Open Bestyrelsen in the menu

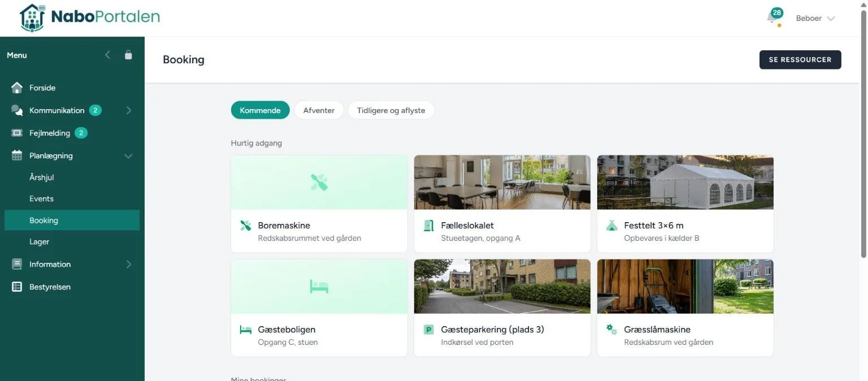[x=50, y=287]
